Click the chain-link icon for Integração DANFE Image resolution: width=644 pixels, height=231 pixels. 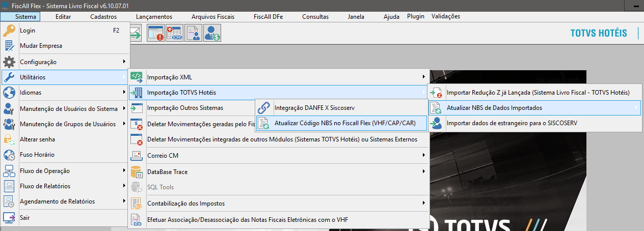(263, 108)
